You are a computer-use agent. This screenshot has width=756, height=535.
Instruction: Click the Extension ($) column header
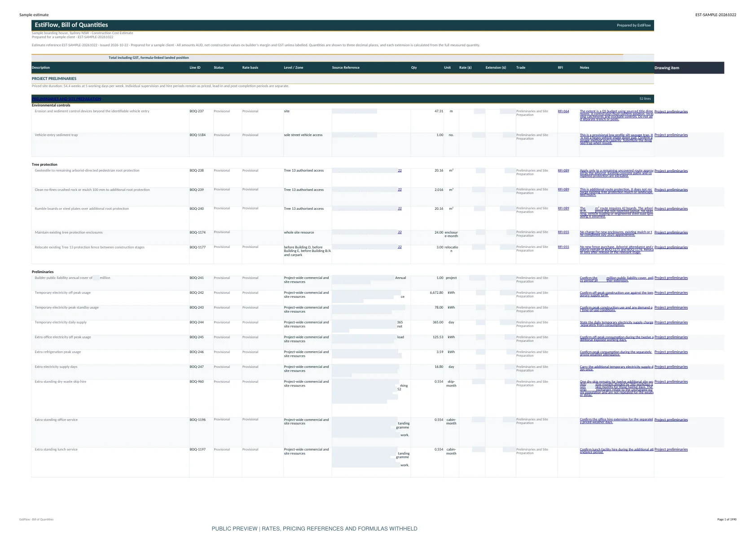496,68
